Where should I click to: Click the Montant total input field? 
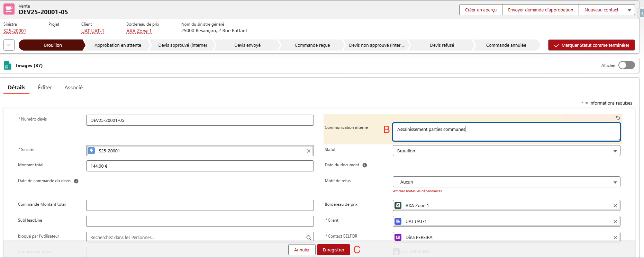[x=200, y=166]
